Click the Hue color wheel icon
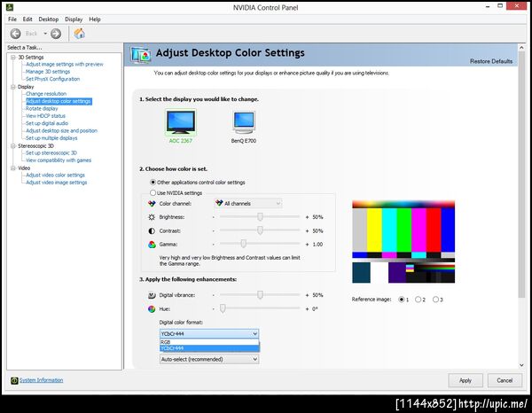 click(x=152, y=309)
